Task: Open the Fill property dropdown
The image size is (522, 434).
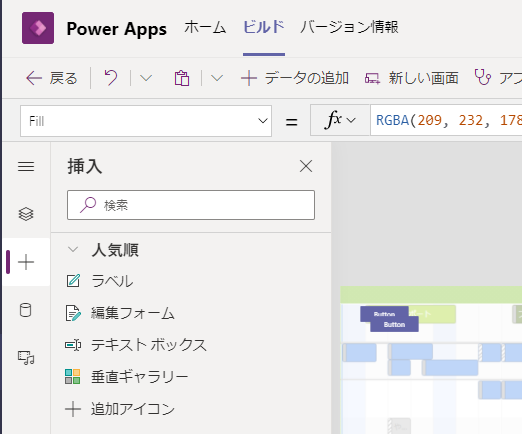Action: pos(146,121)
